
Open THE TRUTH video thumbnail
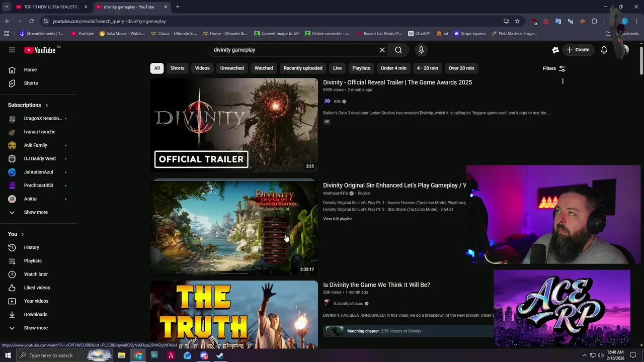tap(234, 315)
